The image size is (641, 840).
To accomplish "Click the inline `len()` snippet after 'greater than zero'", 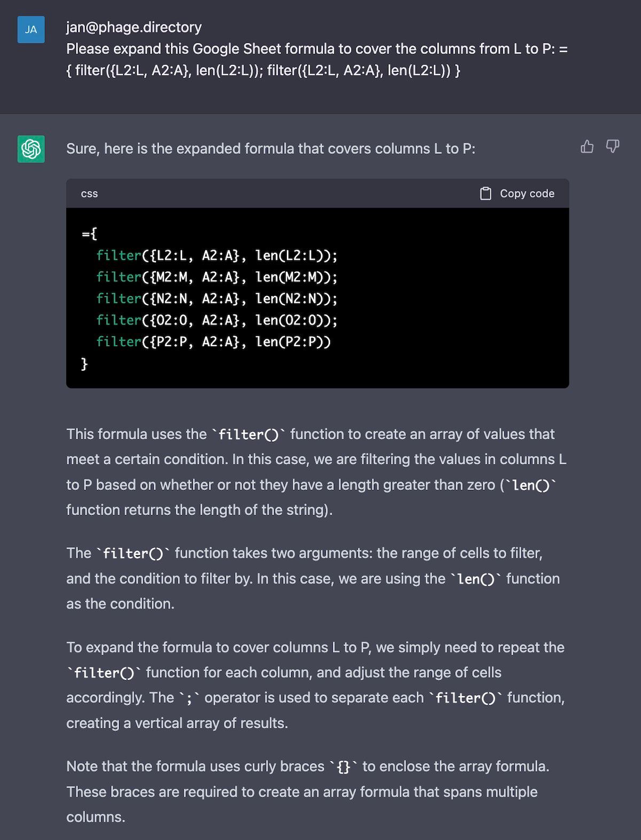I will point(531,485).
